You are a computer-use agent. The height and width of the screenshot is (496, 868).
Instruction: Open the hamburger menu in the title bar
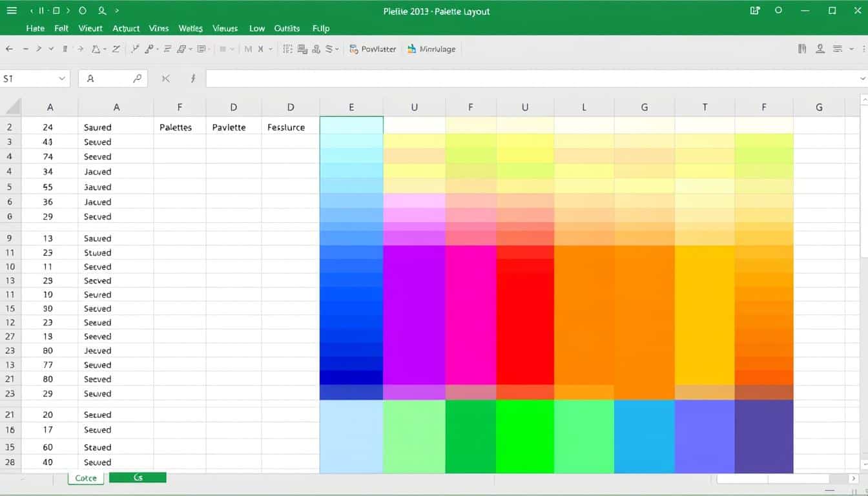10,11
